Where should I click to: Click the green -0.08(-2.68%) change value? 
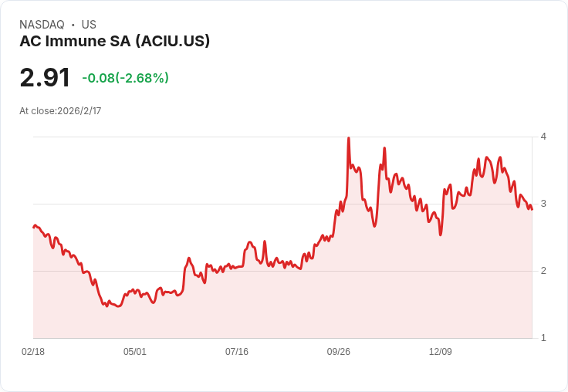pos(125,78)
